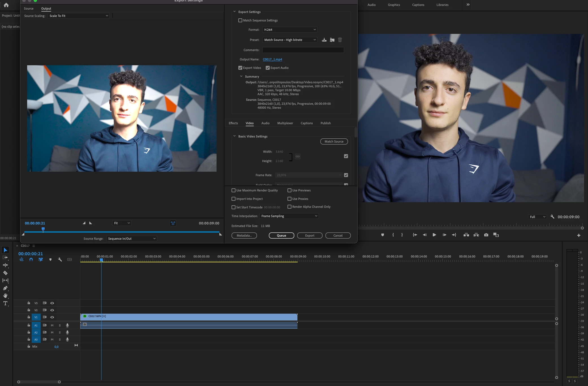Switch to the Source tab

point(29,8)
